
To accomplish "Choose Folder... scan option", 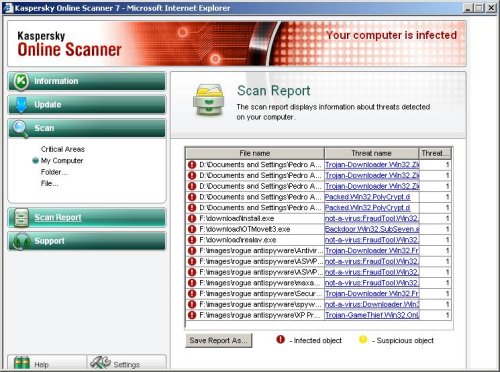I will pos(54,172).
